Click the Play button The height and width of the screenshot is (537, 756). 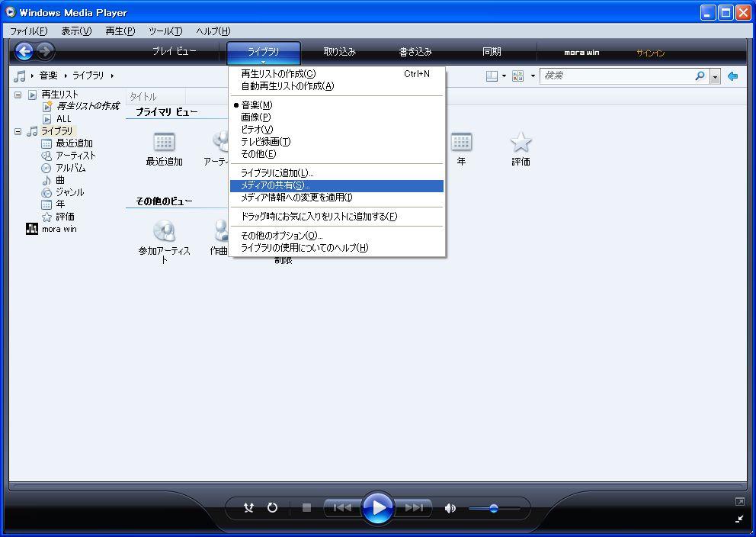(x=378, y=507)
